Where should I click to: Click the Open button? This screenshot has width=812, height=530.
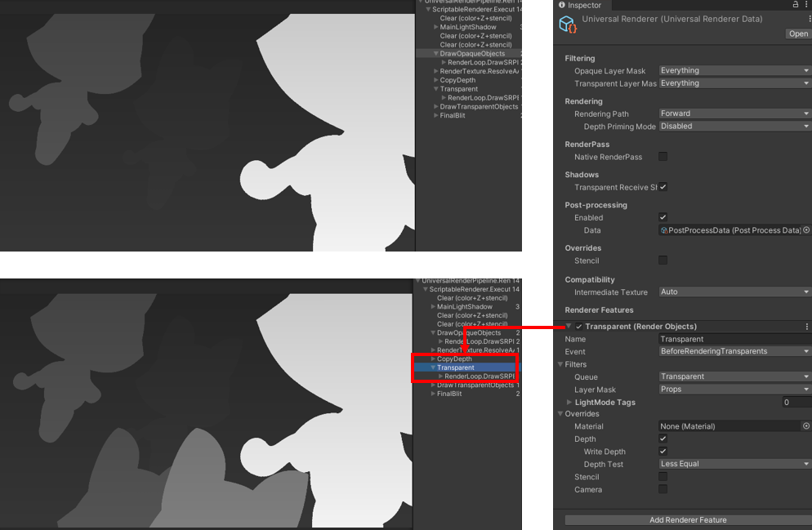click(798, 34)
